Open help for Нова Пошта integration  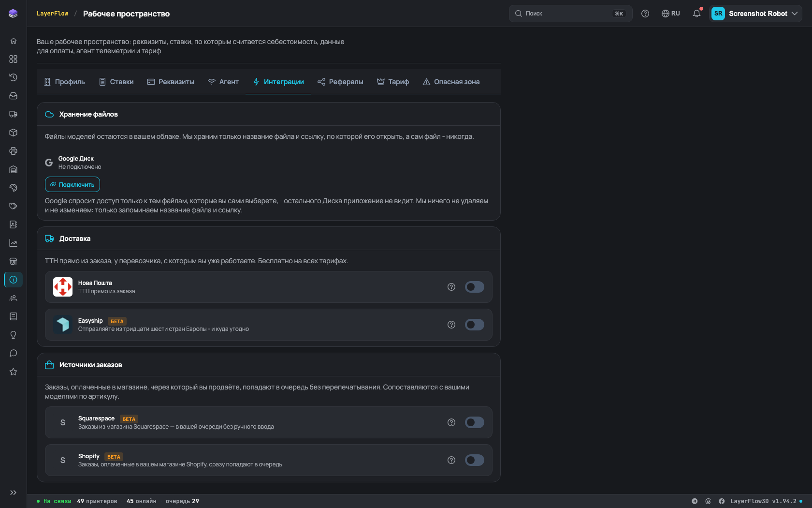coord(451,287)
